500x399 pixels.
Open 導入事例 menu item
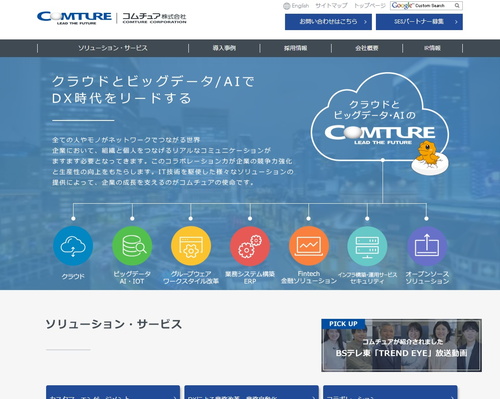[x=224, y=48]
